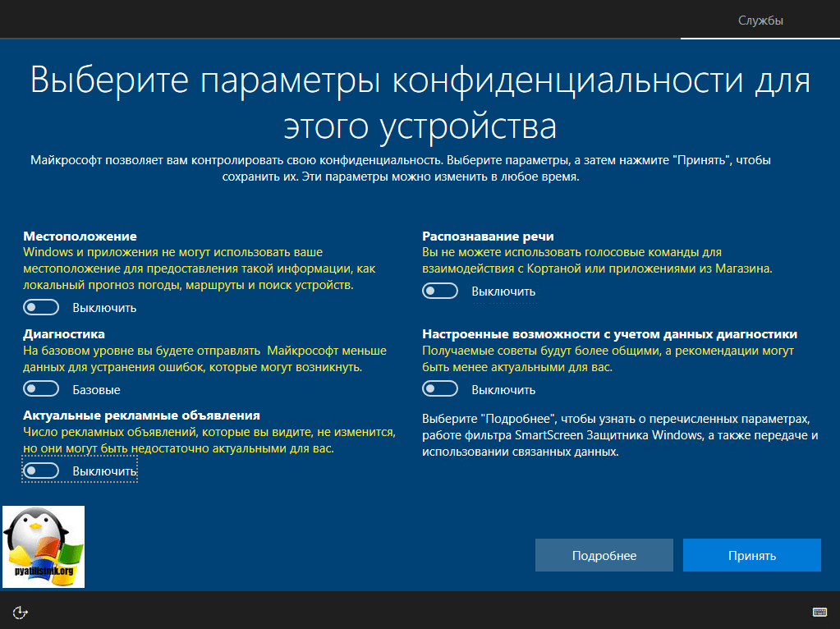Toggle the Распознавание речи switch
Screen dimensions: 840x629
tap(440, 292)
